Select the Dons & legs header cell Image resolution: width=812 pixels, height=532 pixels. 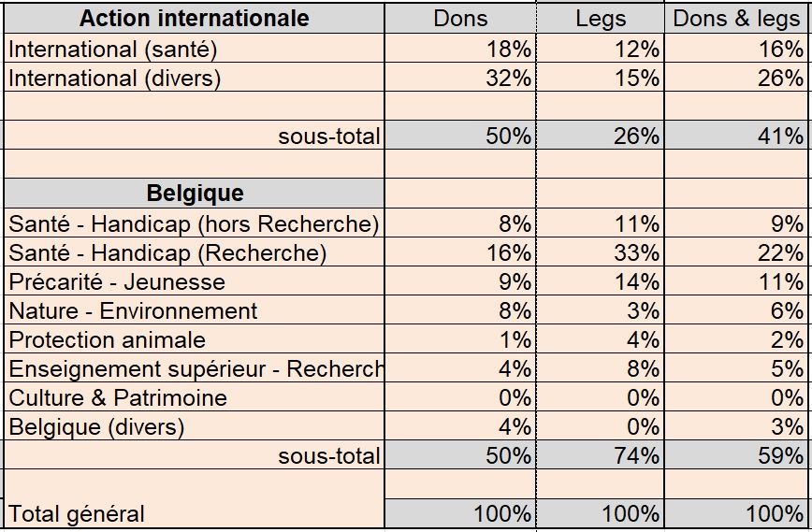pos(737,19)
